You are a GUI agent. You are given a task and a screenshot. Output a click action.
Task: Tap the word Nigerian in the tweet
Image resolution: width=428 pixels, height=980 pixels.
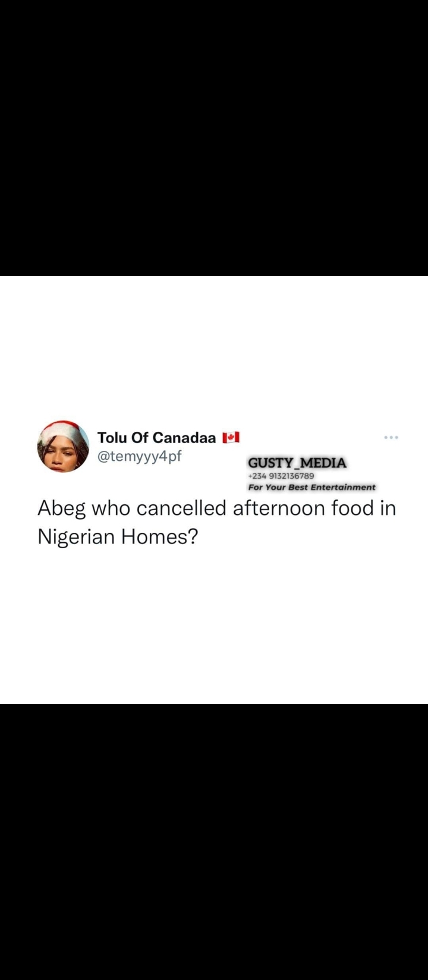(x=77, y=538)
